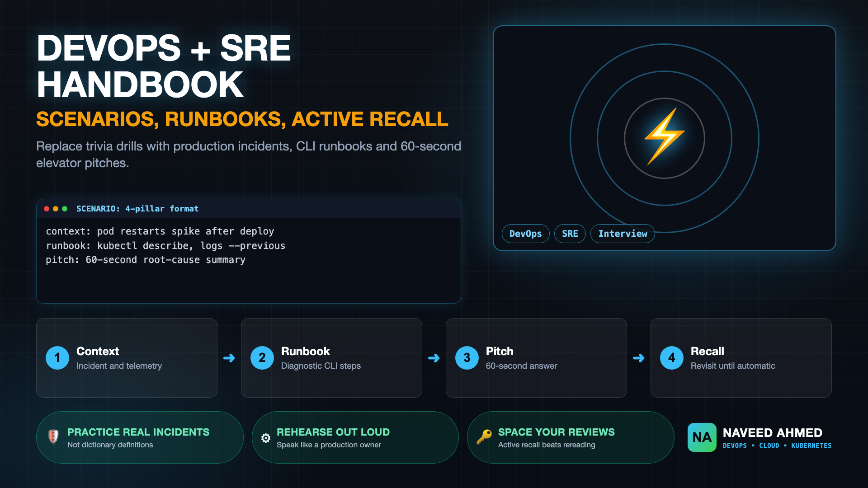
Task: Click 'Not dictionary definitions' text
Action: (x=110, y=445)
